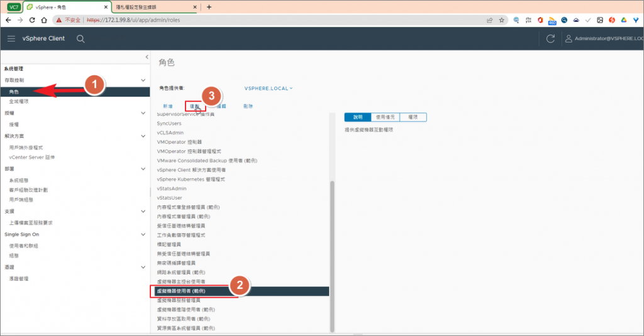Open the Administrator@VSPHERE.LOCAL user menu
The height and width of the screenshot is (336, 644).
604,38
